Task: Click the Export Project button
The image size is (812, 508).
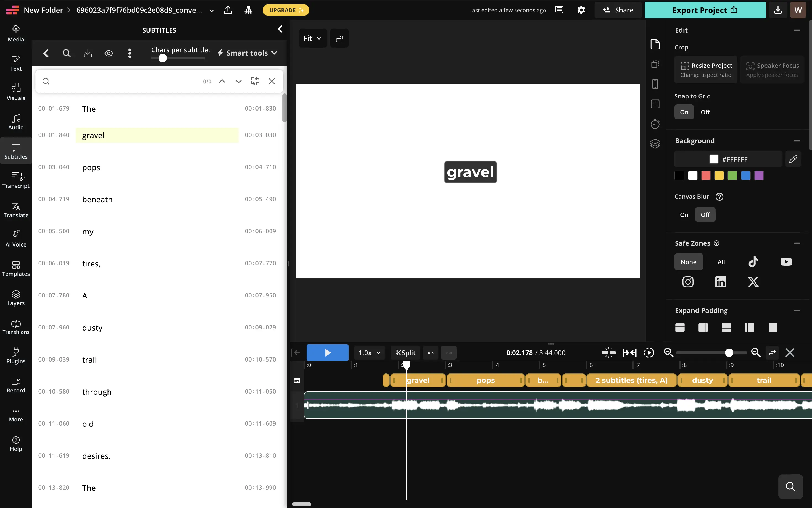Action: 705,10
